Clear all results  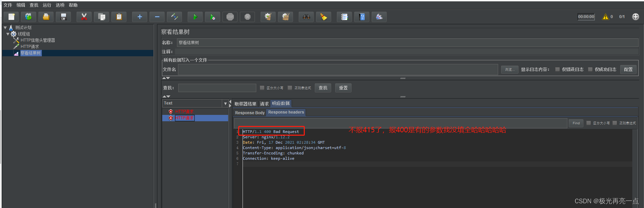tap(286, 17)
